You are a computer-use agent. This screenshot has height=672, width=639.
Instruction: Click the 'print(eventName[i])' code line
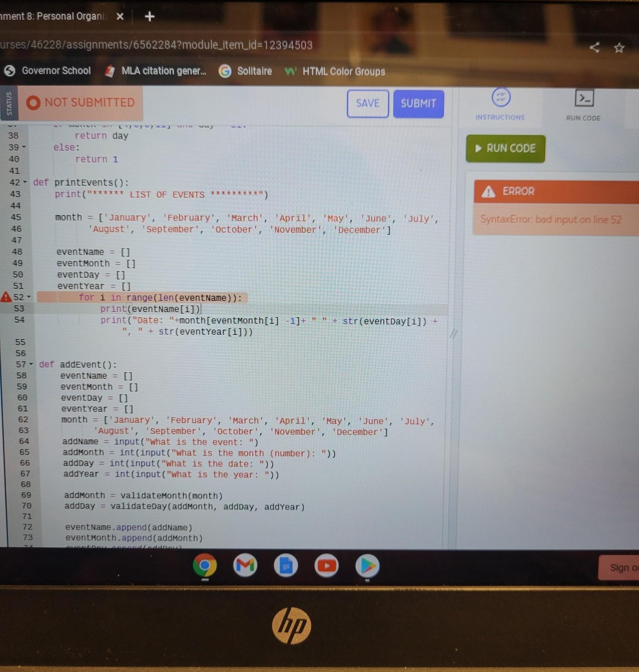pyautogui.click(x=150, y=309)
